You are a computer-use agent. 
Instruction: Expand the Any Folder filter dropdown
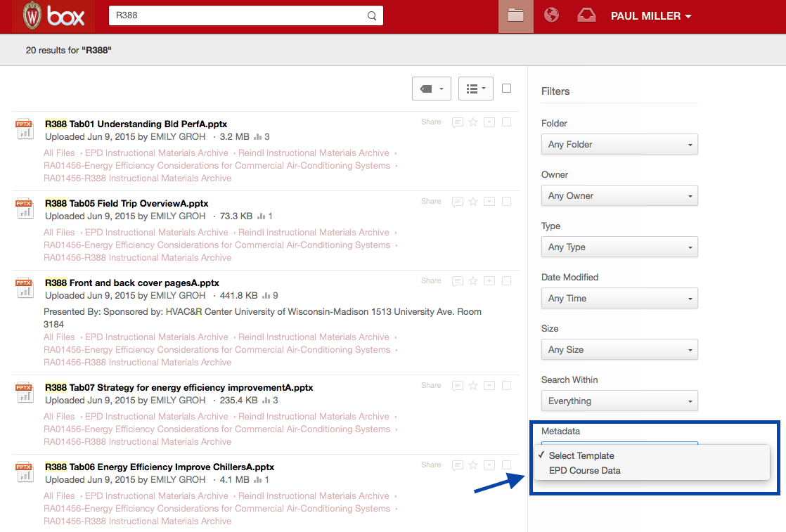pos(619,144)
